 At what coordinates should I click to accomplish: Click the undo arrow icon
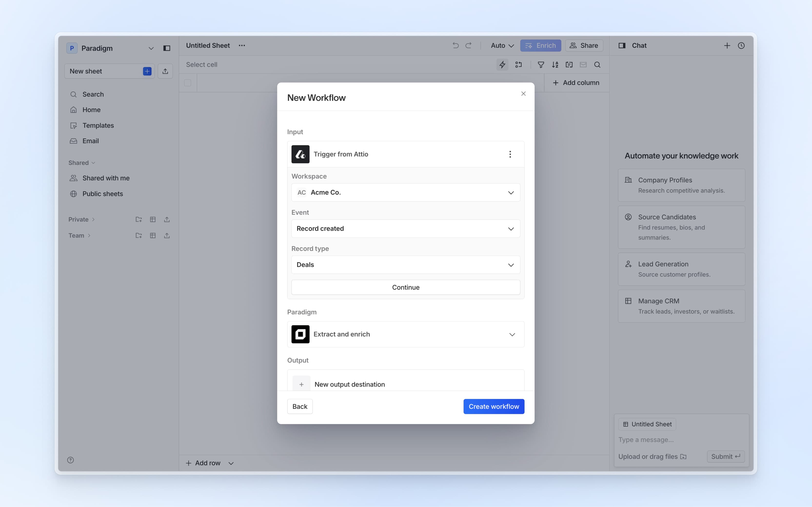(455, 45)
